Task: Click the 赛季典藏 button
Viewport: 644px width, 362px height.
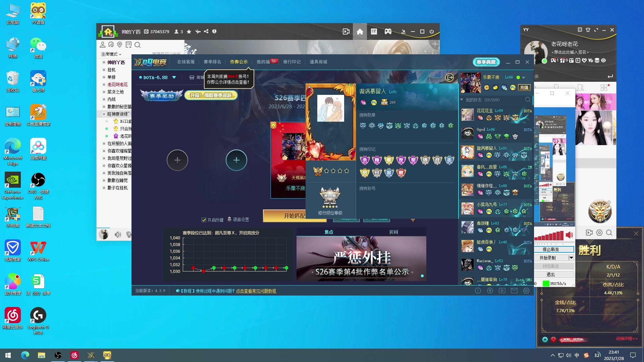Action: tap(486, 62)
